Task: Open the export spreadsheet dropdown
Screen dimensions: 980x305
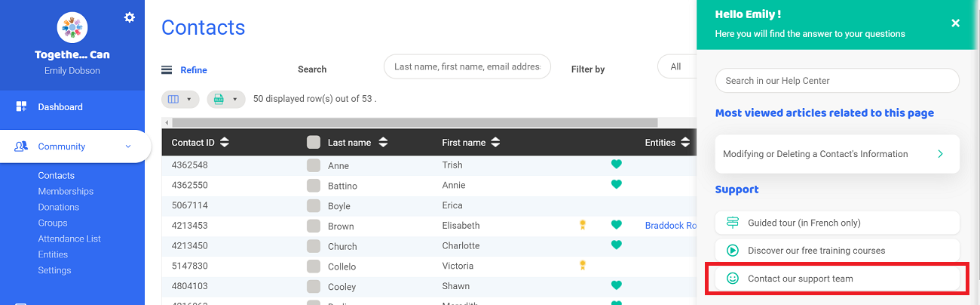Action: [226, 99]
